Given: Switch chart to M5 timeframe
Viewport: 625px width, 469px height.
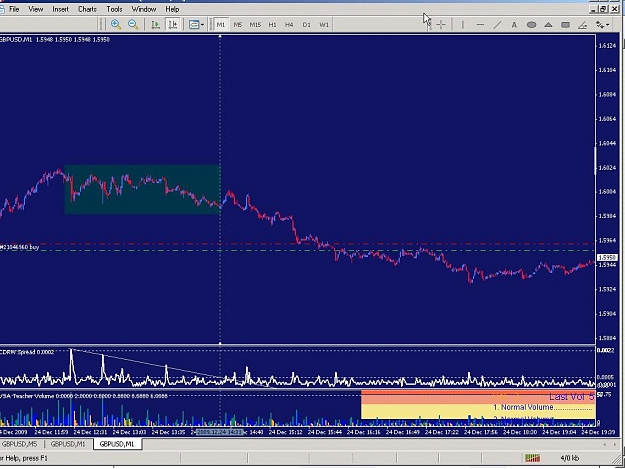Looking at the screenshot, I should [238, 25].
